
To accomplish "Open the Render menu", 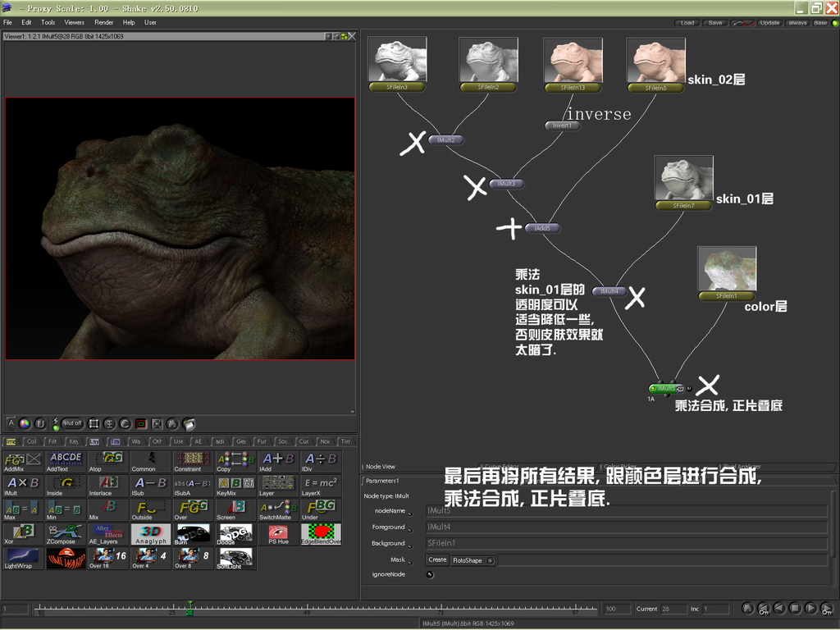I will pyautogui.click(x=104, y=22).
